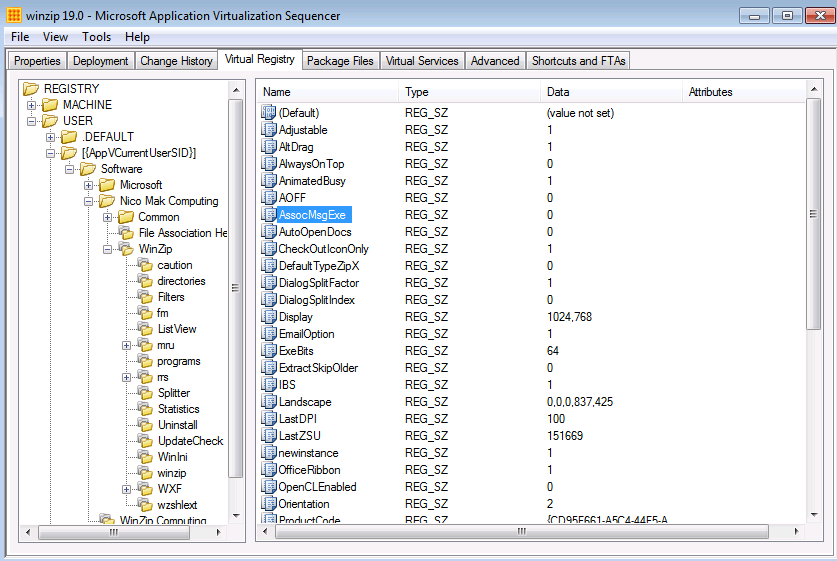Screen dimensions: 837x561
Task: Click the REGISTRY root folder icon
Action: point(31,89)
